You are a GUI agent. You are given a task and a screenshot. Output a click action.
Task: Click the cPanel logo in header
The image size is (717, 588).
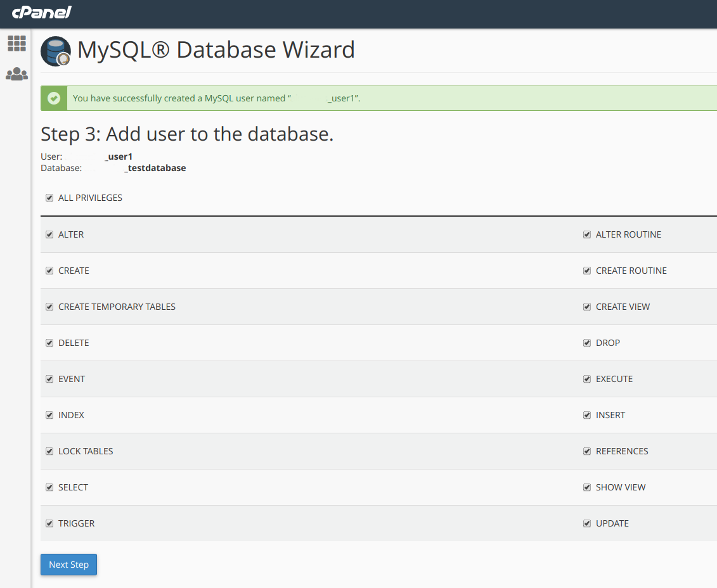coord(41,12)
